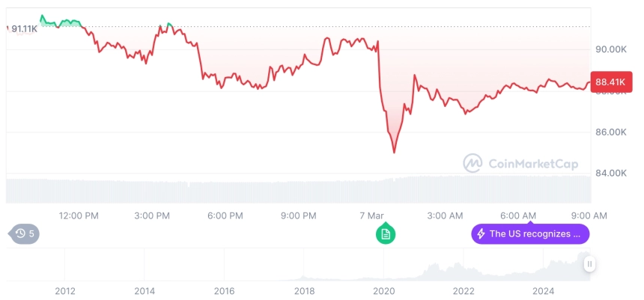Click the 12:00 PM time axis label
The image size is (644, 300).
(x=79, y=215)
